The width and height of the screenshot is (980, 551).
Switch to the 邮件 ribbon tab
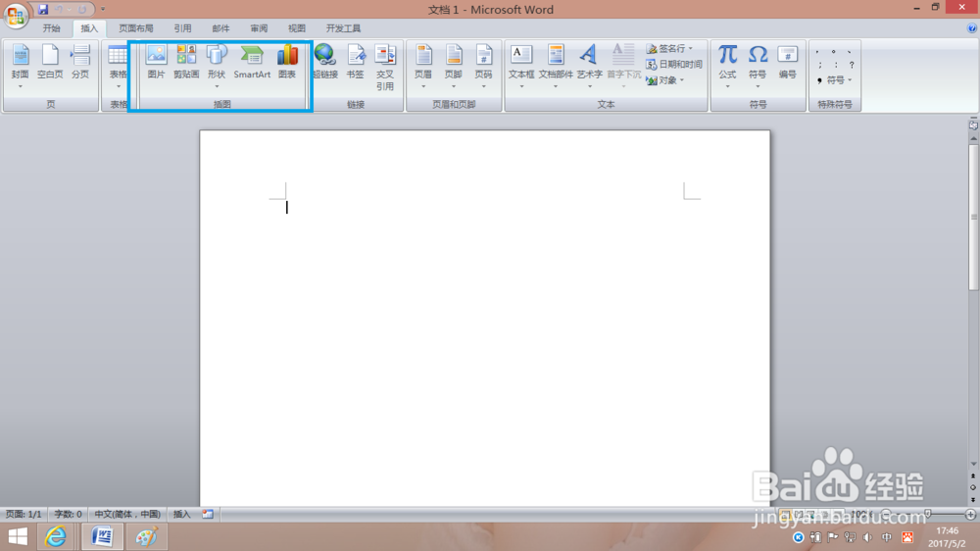pos(220,28)
